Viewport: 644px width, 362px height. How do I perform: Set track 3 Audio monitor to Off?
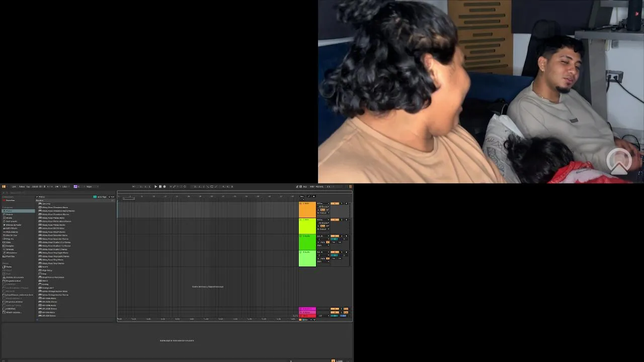(328, 242)
